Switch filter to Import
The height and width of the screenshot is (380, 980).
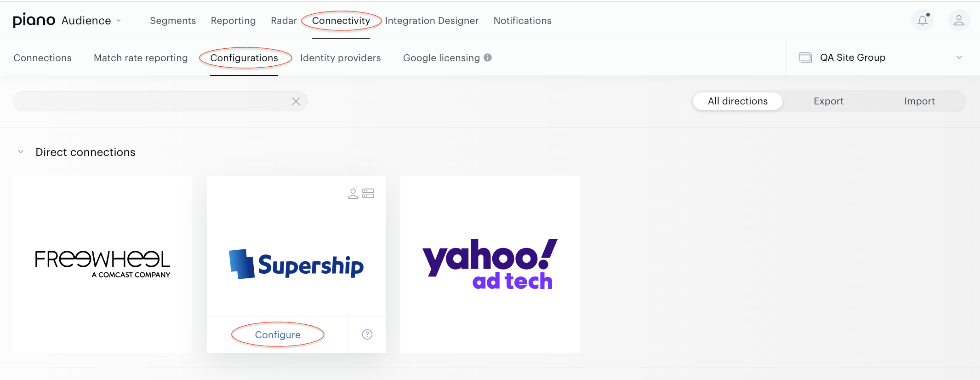[919, 101]
